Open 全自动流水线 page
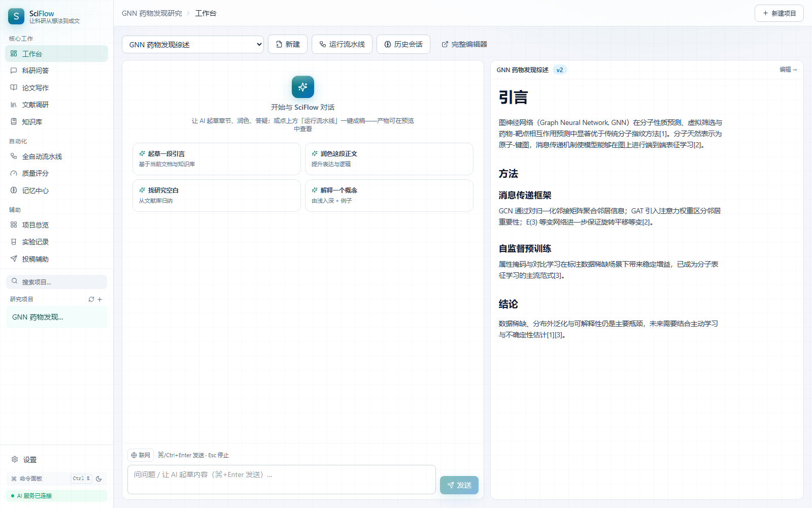This screenshot has width=812, height=508. pyautogui.click(x=56, y=156)
